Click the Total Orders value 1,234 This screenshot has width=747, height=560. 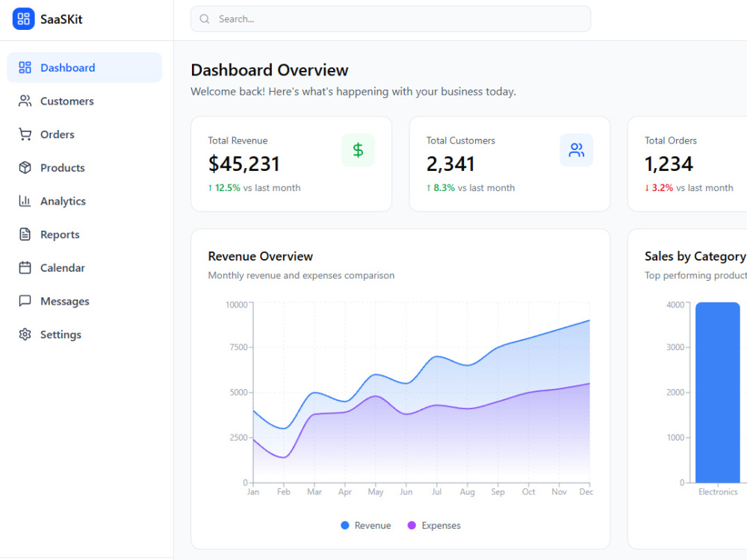pos(669,164)
